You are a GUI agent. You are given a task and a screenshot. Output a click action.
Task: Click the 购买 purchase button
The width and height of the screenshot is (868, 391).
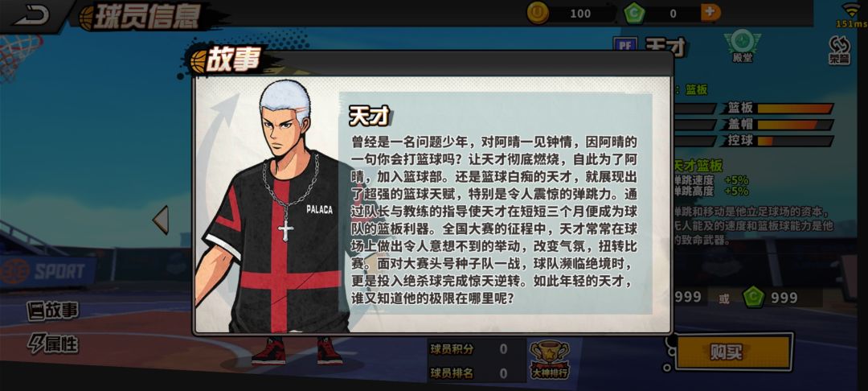pyautogui.click(x=734, y=352)
